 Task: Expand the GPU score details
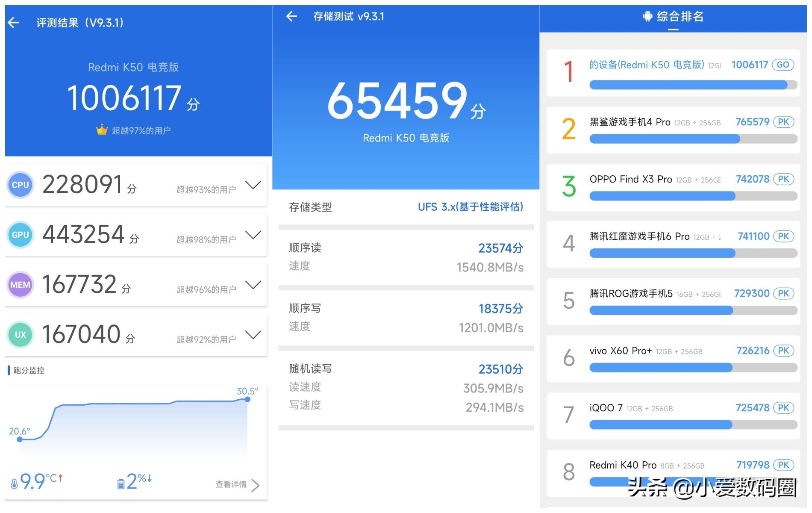253,235
